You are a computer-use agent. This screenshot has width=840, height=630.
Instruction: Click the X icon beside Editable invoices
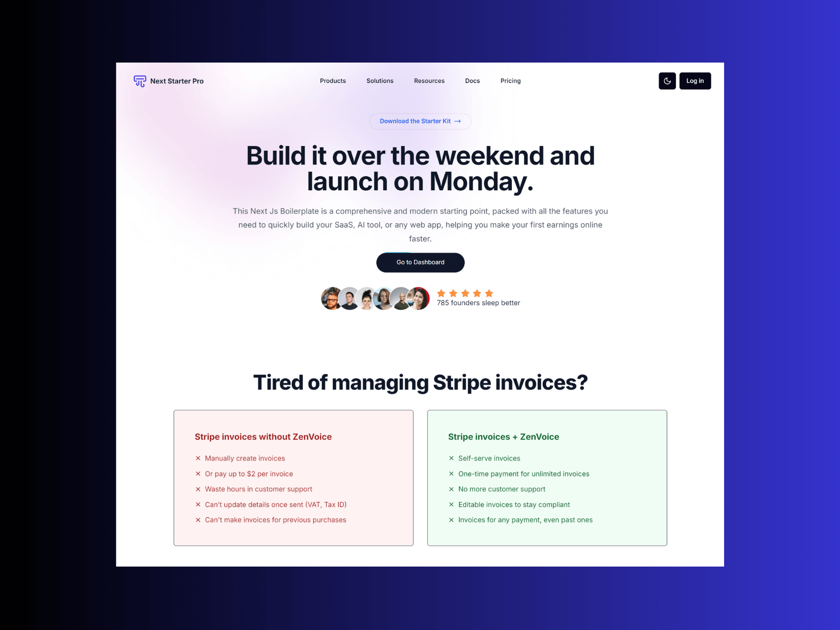click(451, 504)
